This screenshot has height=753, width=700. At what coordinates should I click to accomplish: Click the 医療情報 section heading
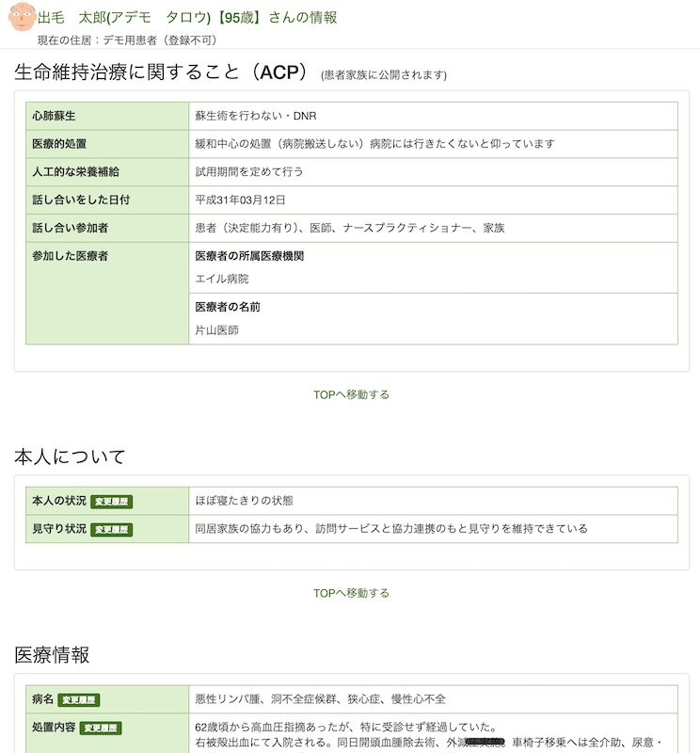tap(52, 655)
